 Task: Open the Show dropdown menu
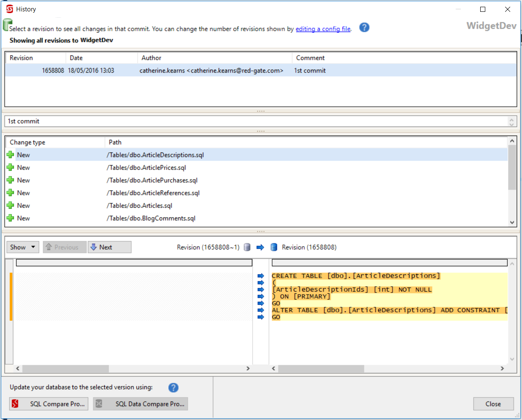(23, 247)
